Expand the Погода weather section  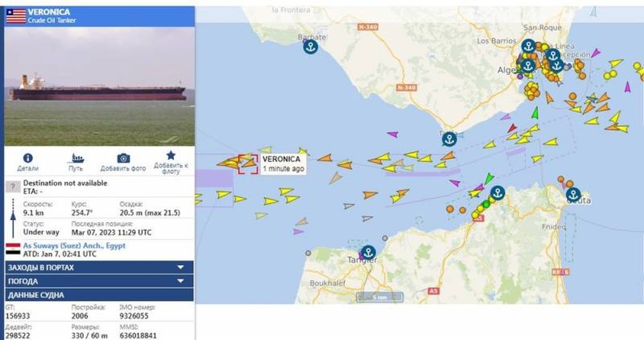coord(99,281)
